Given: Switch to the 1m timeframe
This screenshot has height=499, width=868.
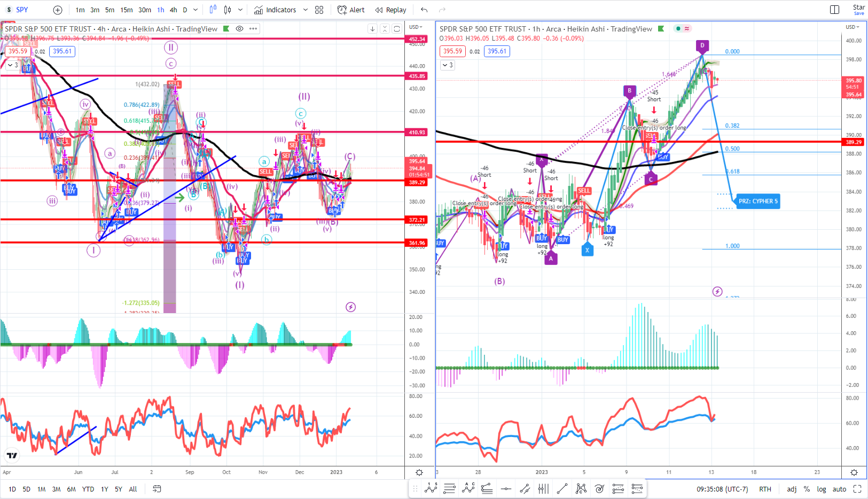Looking at the screenshot, I should pyautogui.click(x=80, y=10).
